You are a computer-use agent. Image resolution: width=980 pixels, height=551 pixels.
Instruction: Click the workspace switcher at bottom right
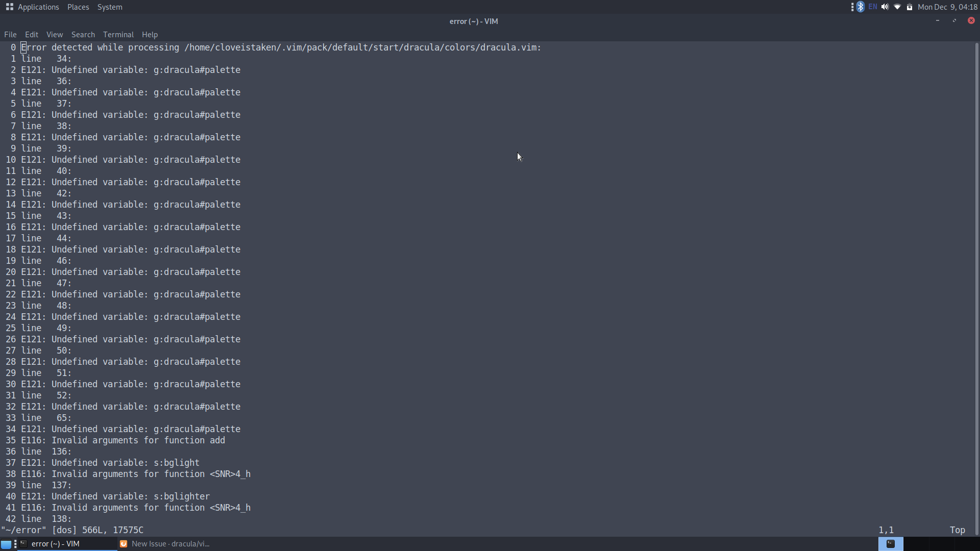tap(891, 544)
